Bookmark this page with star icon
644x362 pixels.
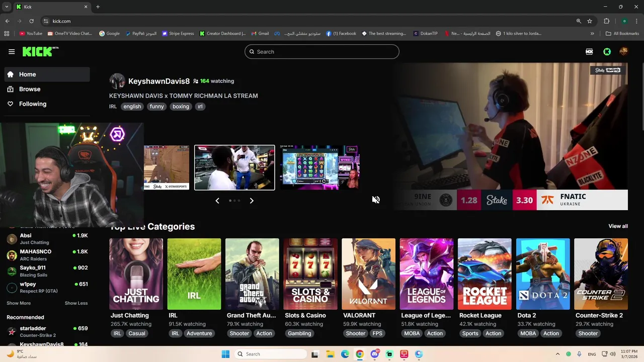coord(590,21)
